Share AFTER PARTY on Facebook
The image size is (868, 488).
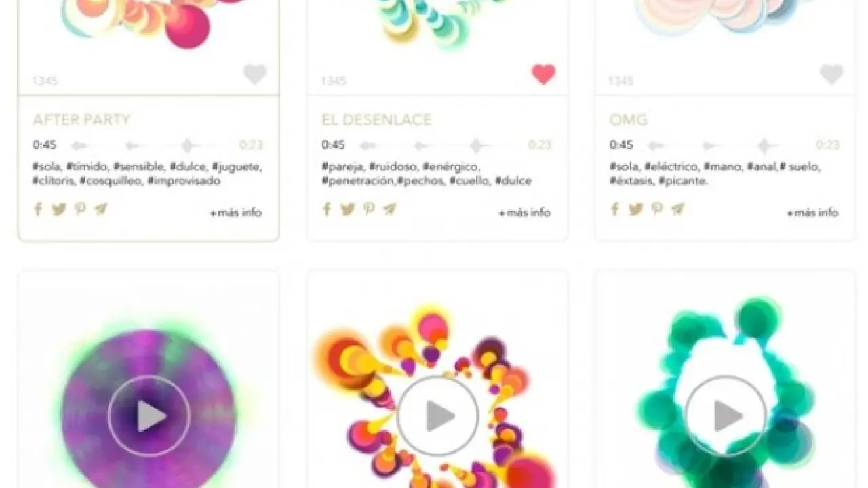38,209
